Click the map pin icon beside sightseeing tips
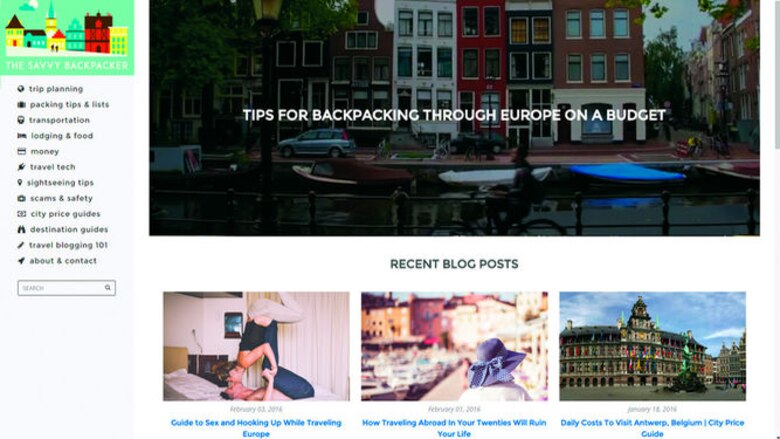Screen dimensions: 780x439 (x=20, y=182)
